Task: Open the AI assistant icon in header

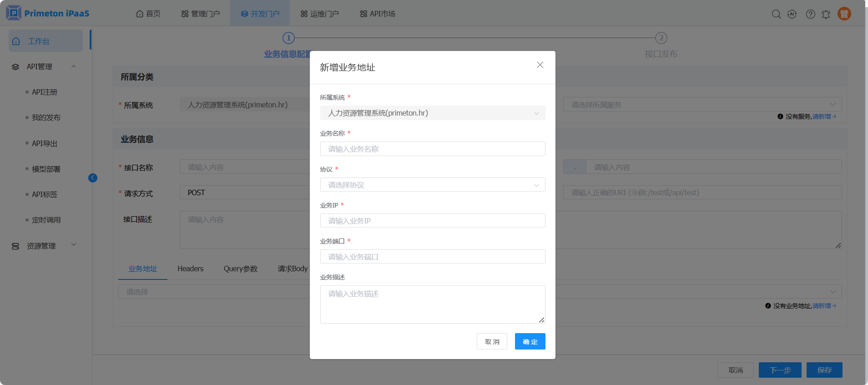Action: point(792,14)
